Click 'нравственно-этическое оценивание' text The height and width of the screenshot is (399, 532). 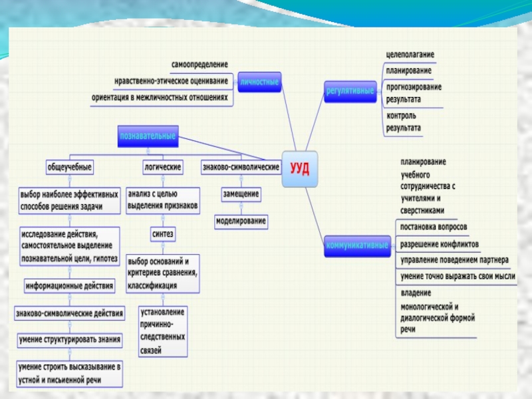(171, 81)
